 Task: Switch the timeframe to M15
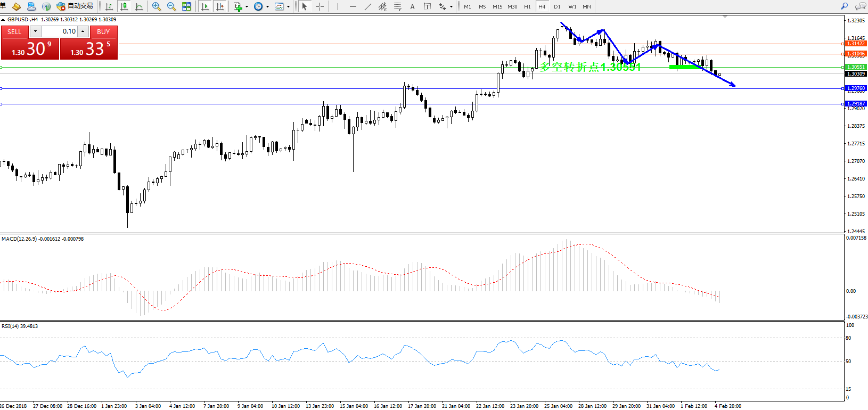(497, 6)
